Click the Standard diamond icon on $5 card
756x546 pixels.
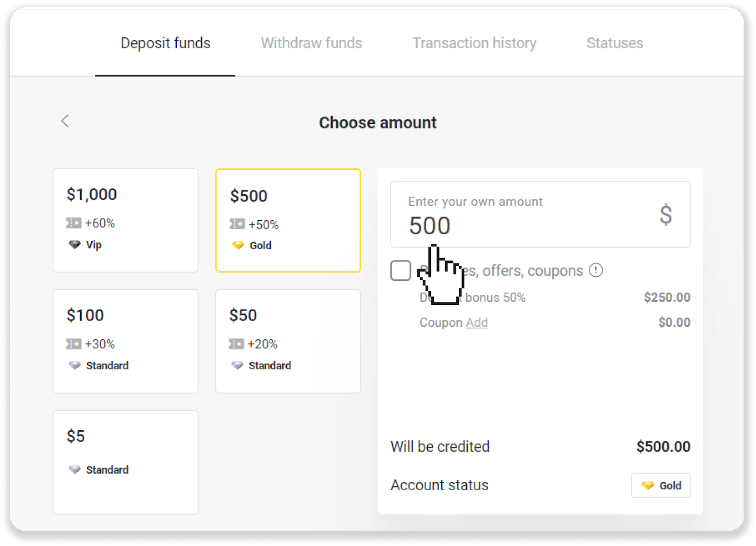click(x=75, y=470)
